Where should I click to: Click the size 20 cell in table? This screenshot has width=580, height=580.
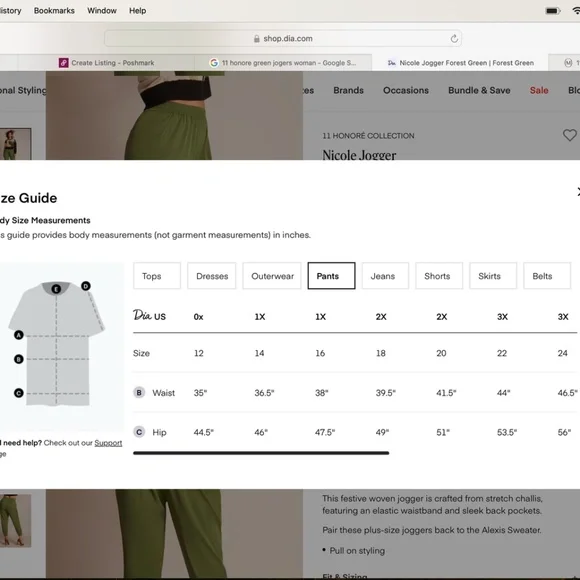point(441,353)
